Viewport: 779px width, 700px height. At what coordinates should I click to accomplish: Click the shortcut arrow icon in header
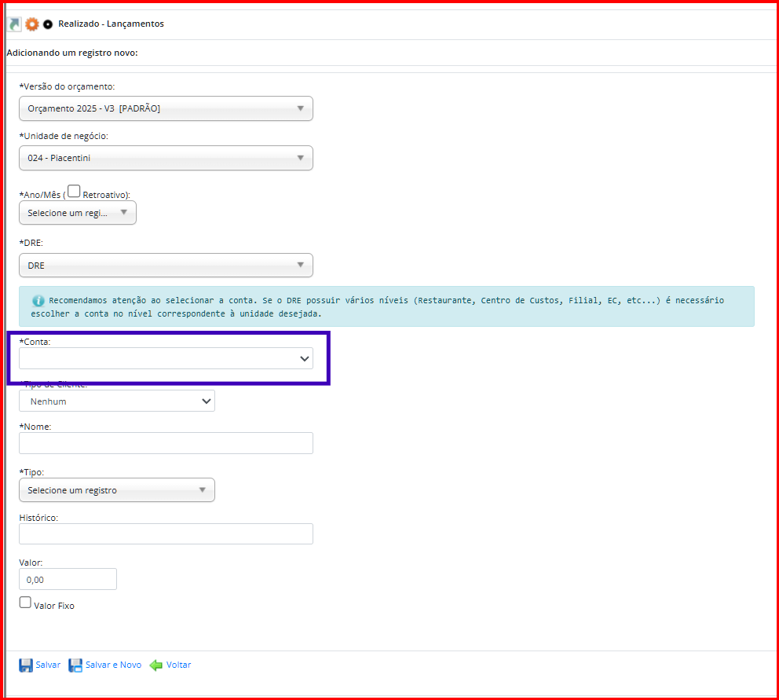tap(14, 24)
